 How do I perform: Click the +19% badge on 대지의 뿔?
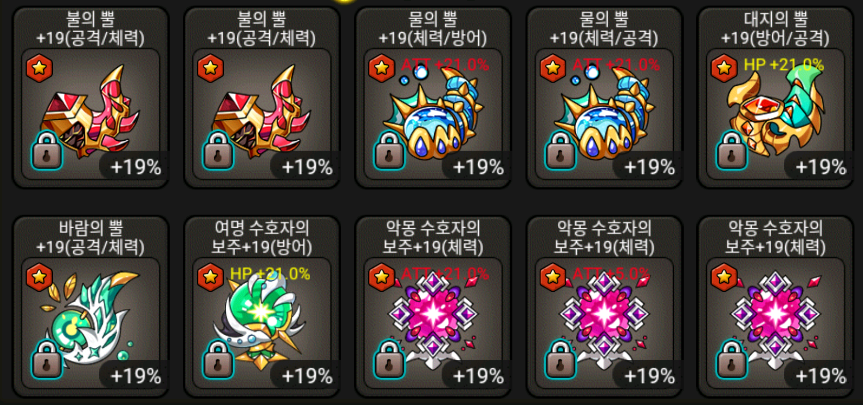(x=820, y=166)
